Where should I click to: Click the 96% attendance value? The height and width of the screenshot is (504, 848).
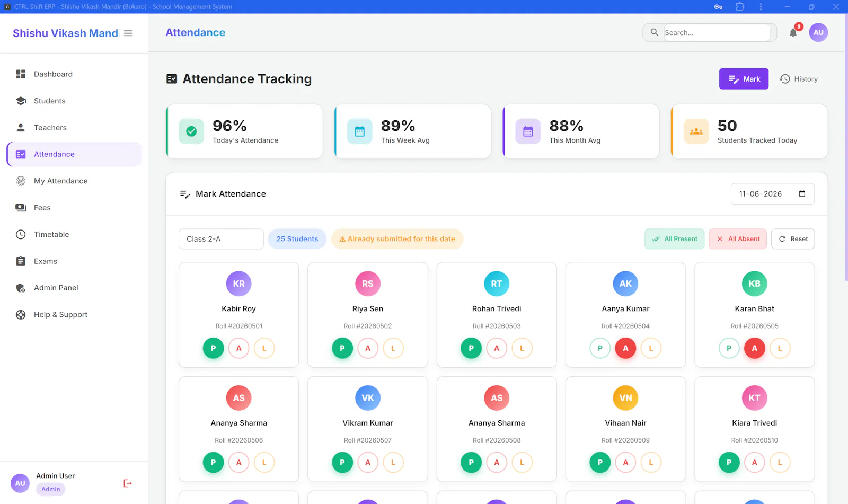[229, 126]
